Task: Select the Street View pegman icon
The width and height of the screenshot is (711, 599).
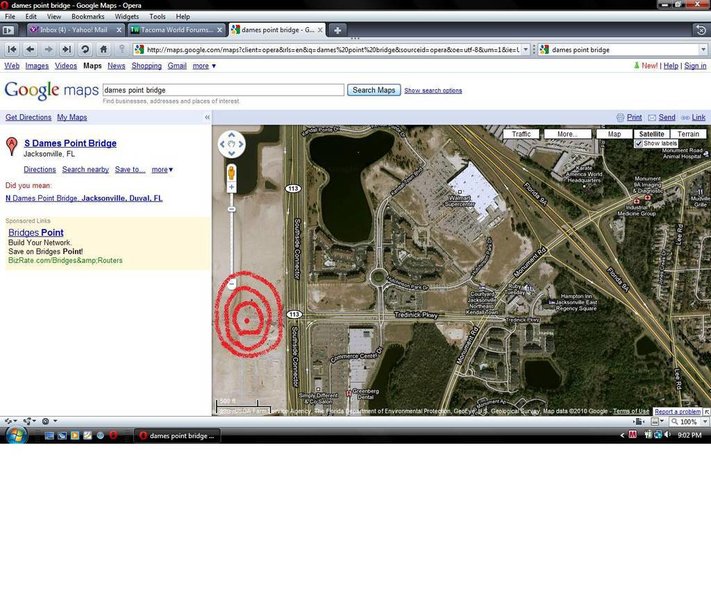Action: pos(231,173)
